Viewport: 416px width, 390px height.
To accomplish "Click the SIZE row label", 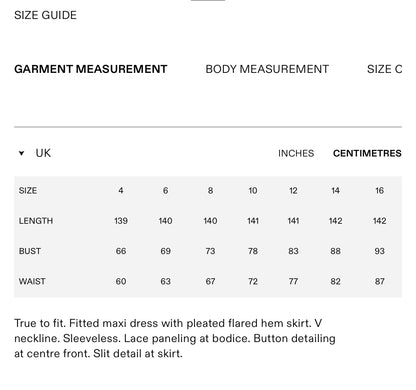I will [x=28, y=190].
